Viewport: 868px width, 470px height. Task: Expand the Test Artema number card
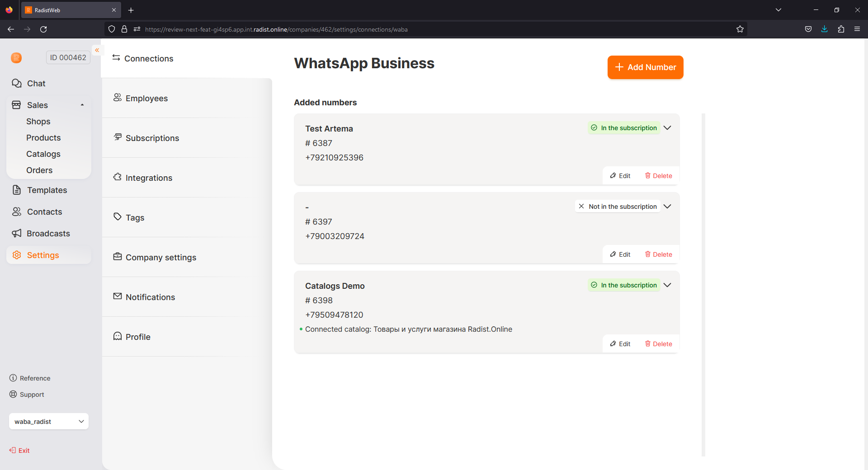coord(667,128)
